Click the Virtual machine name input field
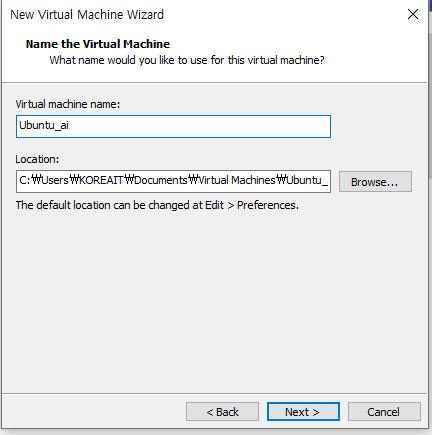This screenshot has height=435, width=432. [x=173, y=126]
